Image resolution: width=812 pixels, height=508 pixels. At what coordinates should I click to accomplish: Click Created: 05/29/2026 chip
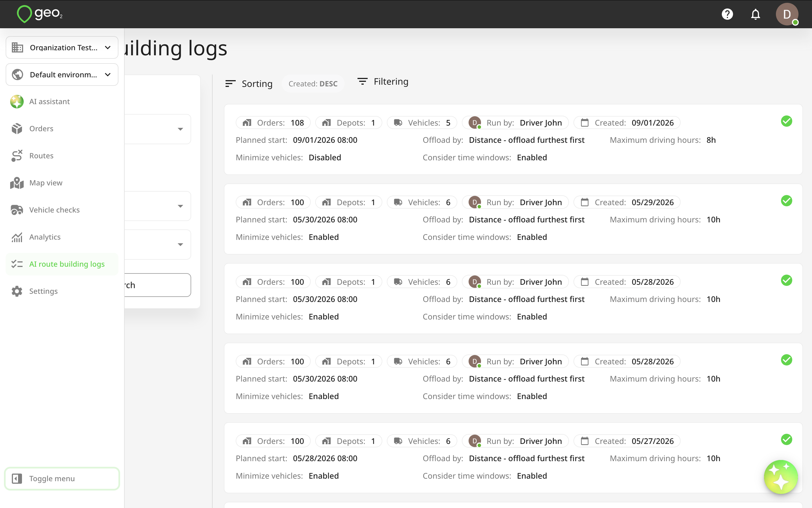[x=627, y=202]
